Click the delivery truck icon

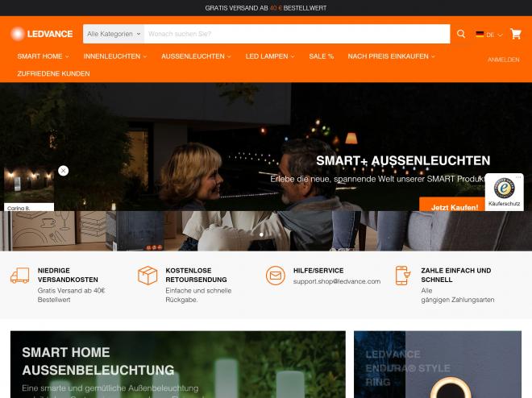tap(19, 276)
